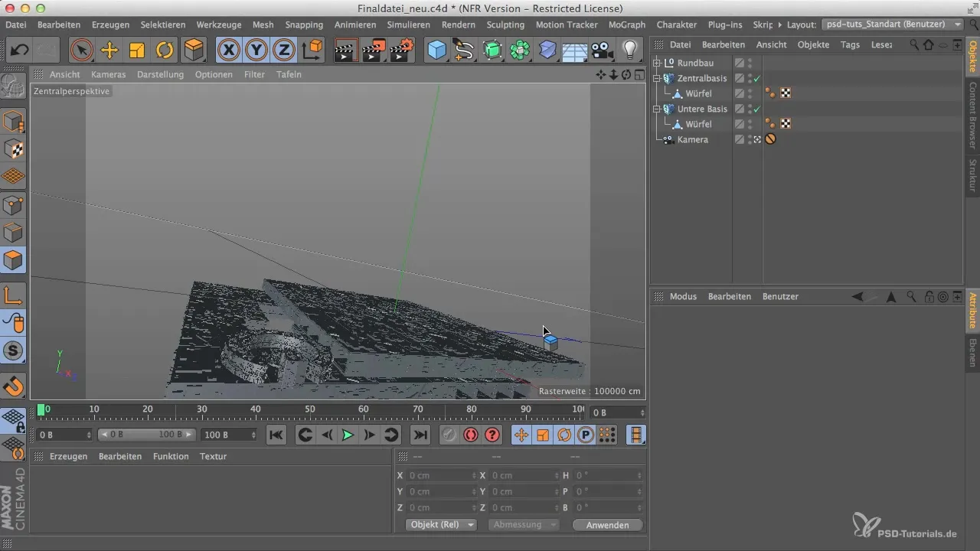Click the Undo arrow icon
The image size is (980, 551).
point(20,51)
